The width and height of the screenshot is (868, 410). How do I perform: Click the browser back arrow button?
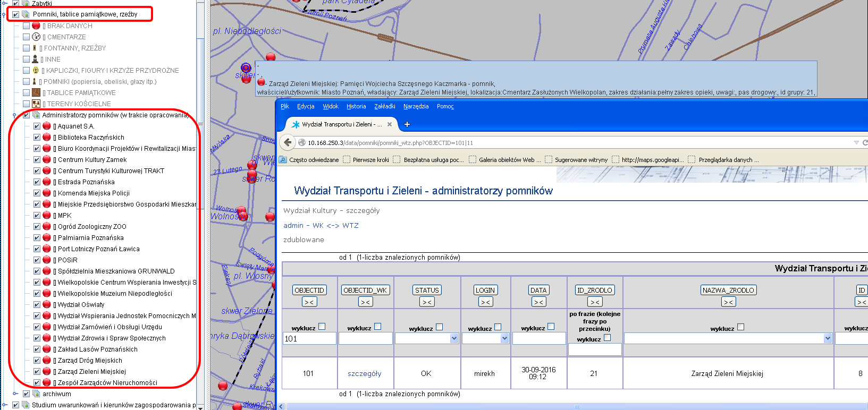pyautogui.click(x=288, y=142)
